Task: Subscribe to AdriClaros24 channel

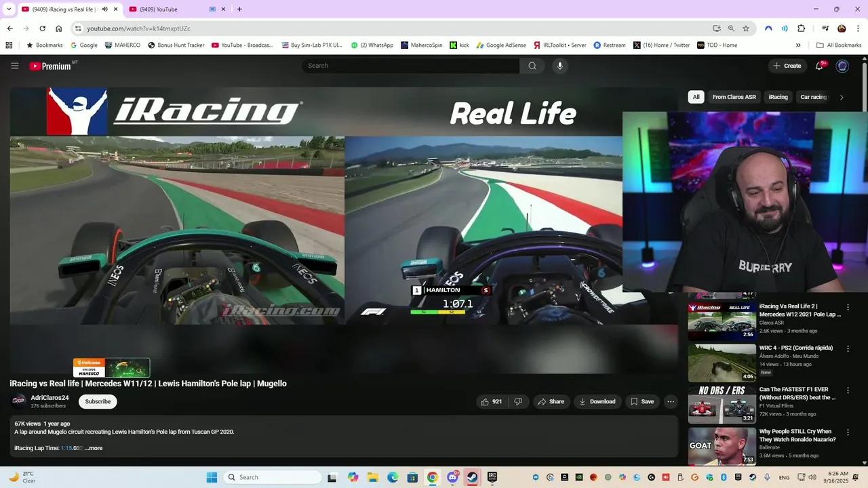Action: [98, 401]
